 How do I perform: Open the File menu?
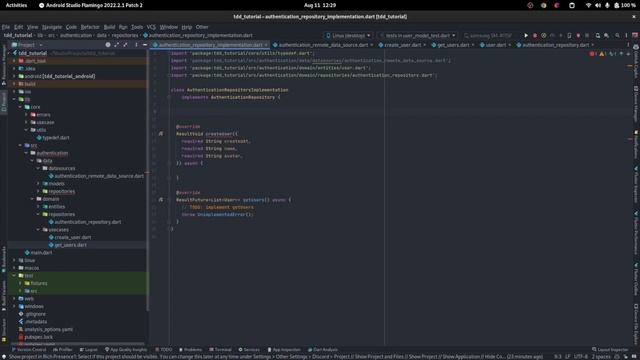pos(6,27)
